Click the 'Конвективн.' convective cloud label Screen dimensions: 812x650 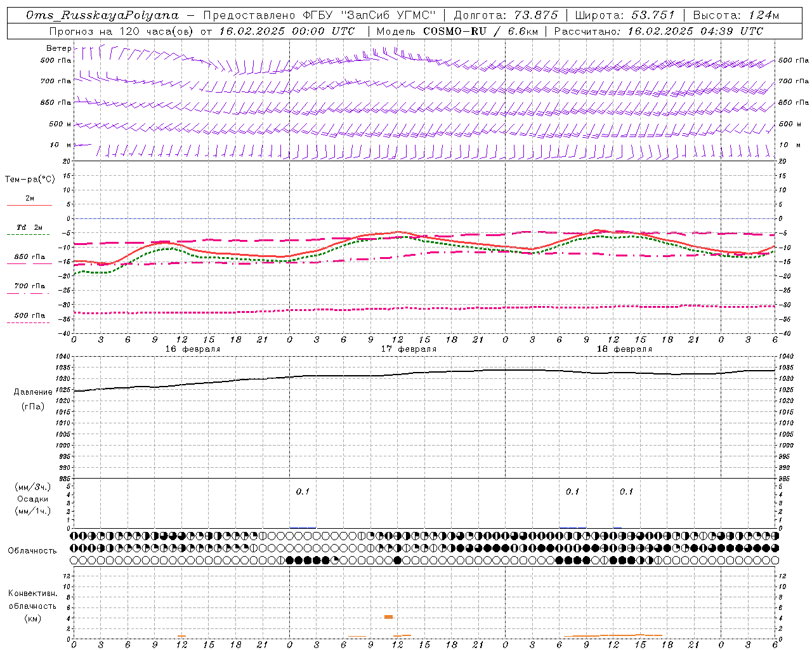32,594
